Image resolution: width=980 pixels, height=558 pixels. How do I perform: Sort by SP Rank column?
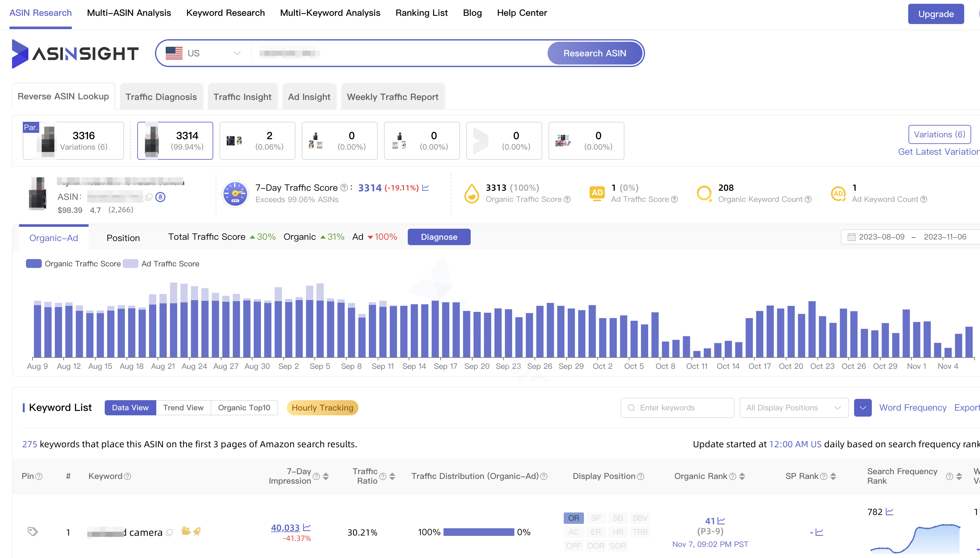click(x=833, y=476)
